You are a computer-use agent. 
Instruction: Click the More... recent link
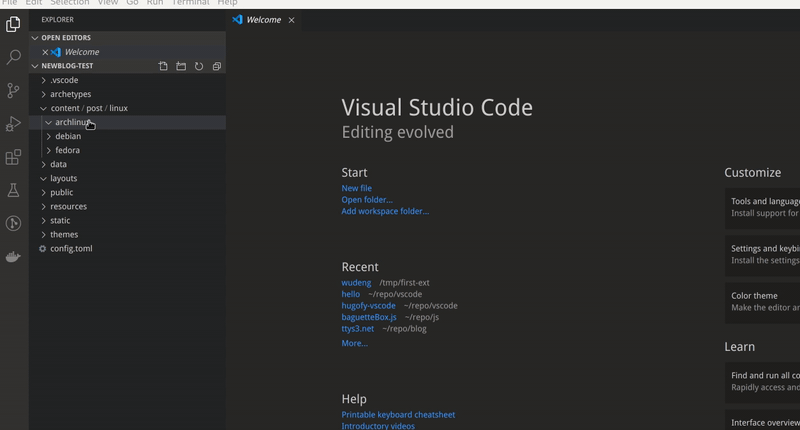pos(355,343)
